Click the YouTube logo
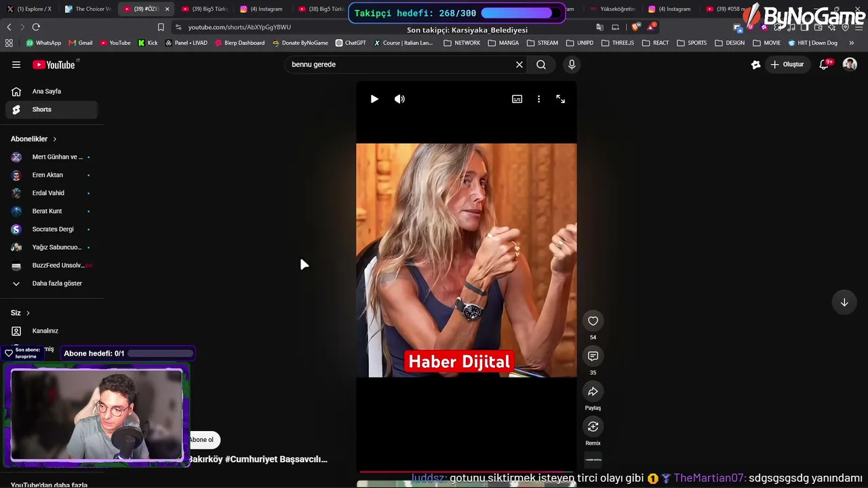This screenshot has height=488, width=868. 54,64
